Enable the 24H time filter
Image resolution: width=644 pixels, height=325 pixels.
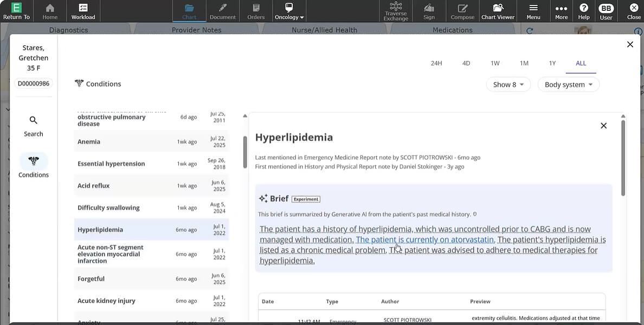436,63
